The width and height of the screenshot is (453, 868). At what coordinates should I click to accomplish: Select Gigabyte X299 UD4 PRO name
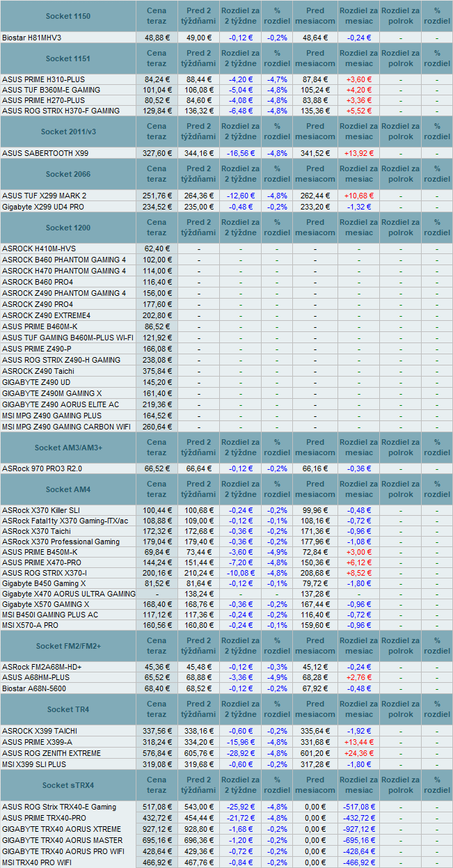tap(43, 206)
